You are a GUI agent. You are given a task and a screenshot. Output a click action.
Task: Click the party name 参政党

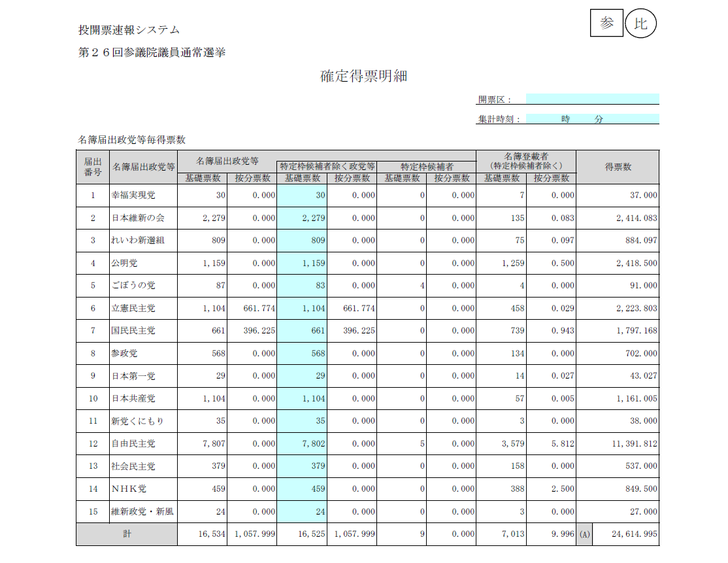coord(124,353)
